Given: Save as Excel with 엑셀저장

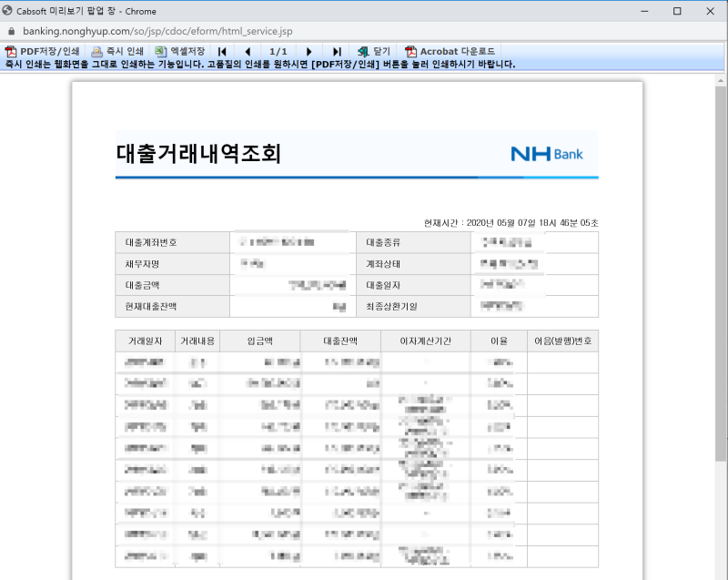Looking at the screenshot, I should tap(180, 51).
